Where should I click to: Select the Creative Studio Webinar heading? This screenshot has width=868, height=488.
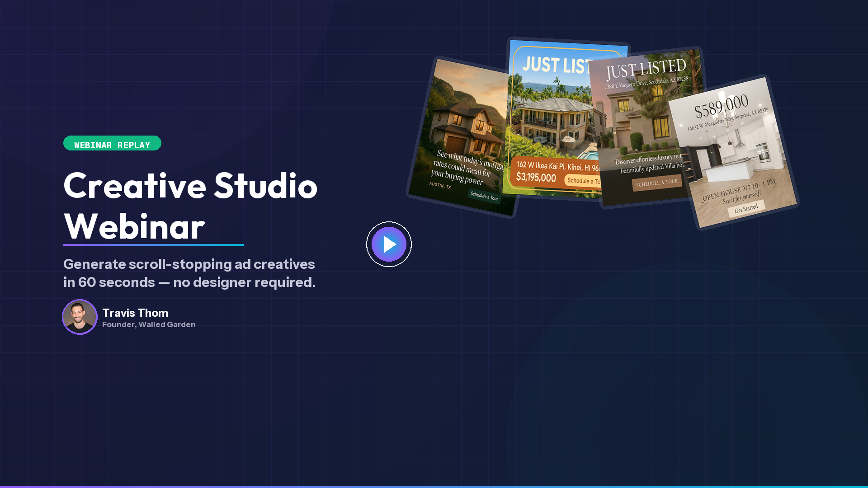coord(190,206)
